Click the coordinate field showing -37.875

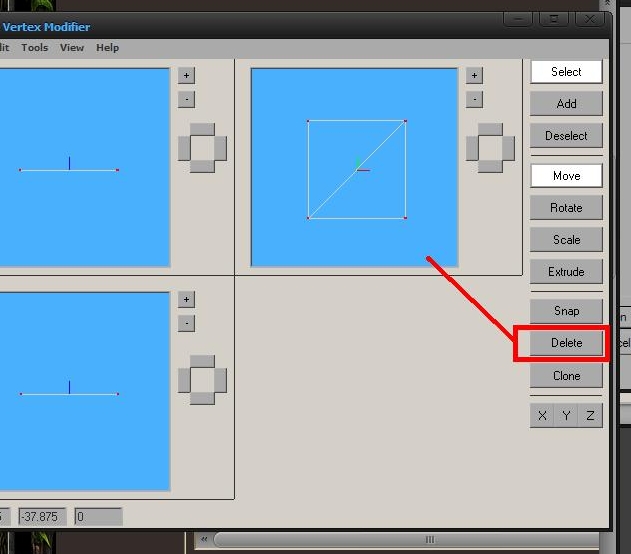coord(42,517)
